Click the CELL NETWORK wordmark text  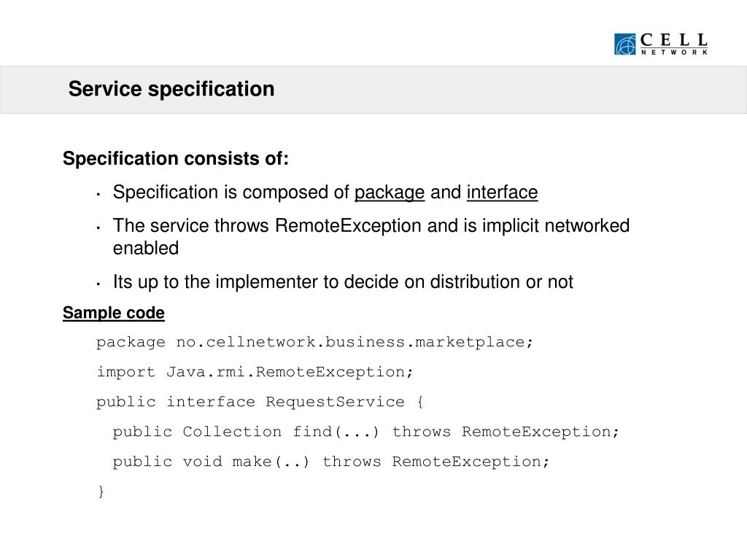coord(673,44)
